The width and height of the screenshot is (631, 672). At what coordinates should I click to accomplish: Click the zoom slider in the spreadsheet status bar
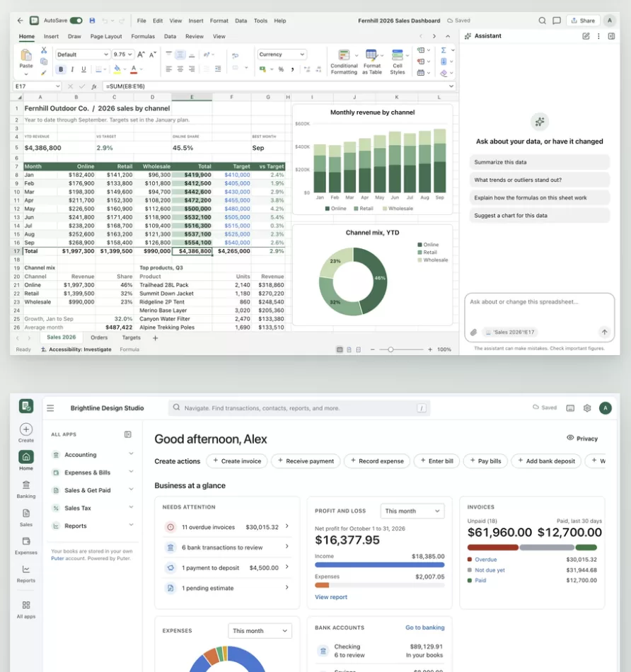click(x=401, y=349)
